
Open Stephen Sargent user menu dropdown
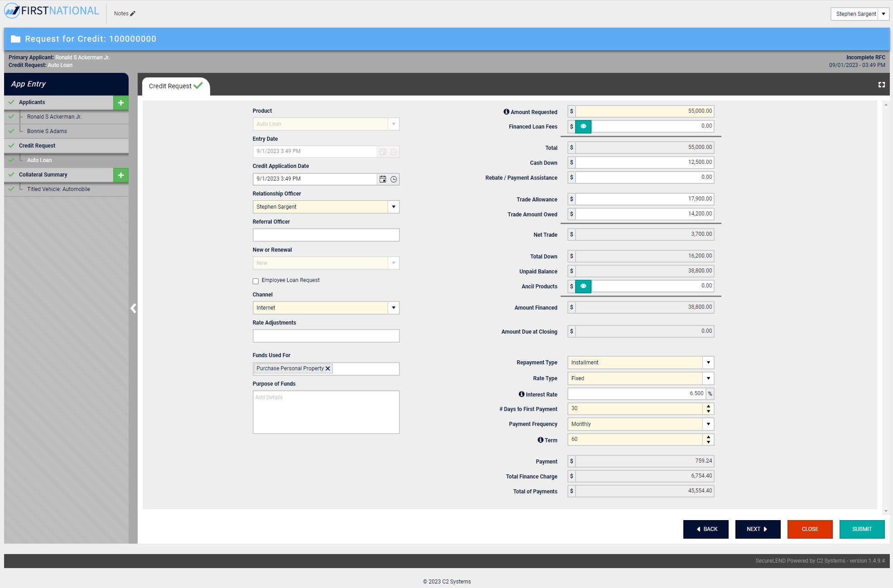click(x=883, y=14)
